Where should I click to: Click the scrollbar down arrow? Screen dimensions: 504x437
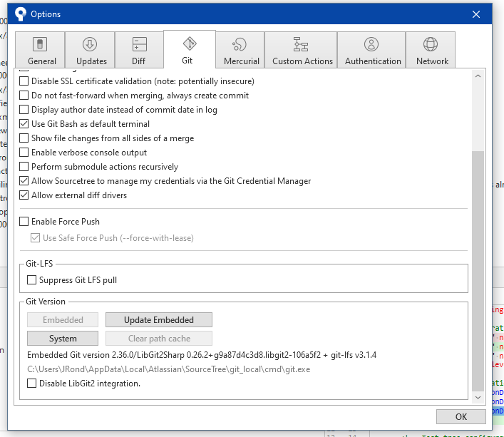[x=478, y=398]
